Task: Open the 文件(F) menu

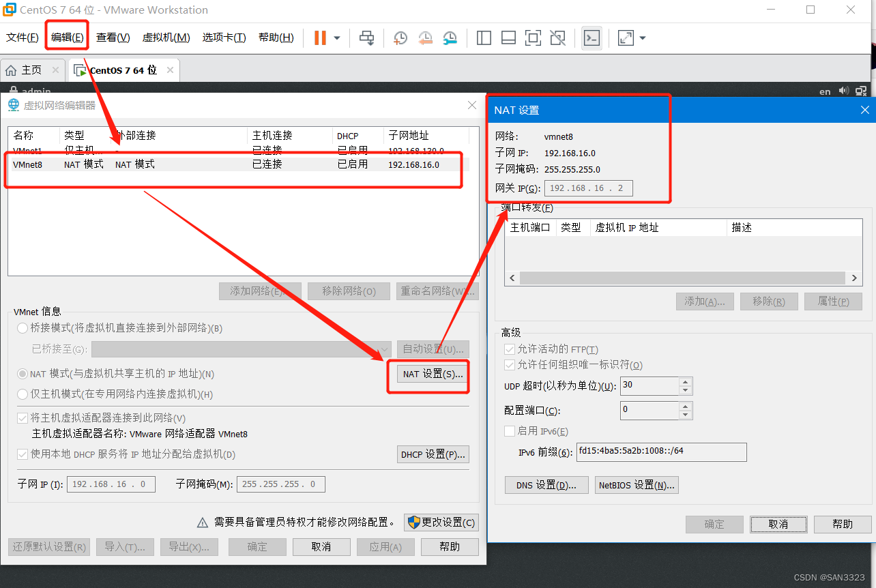Action: (23, 38)
